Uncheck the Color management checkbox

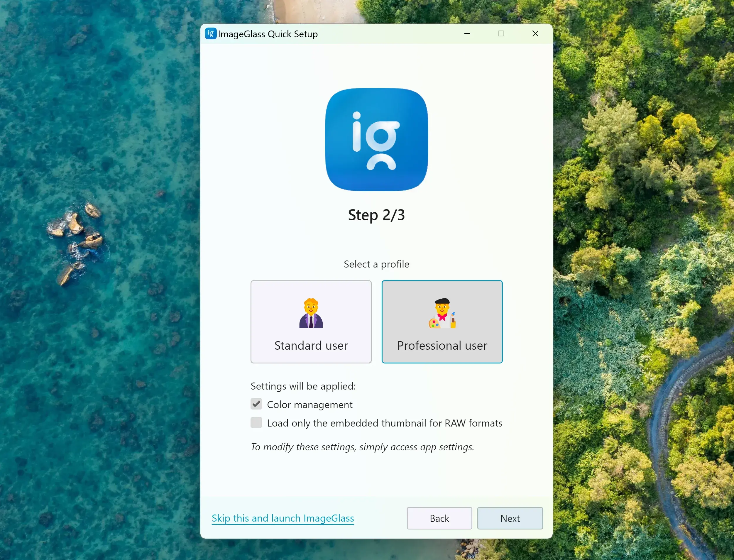(x=256, y=404)
